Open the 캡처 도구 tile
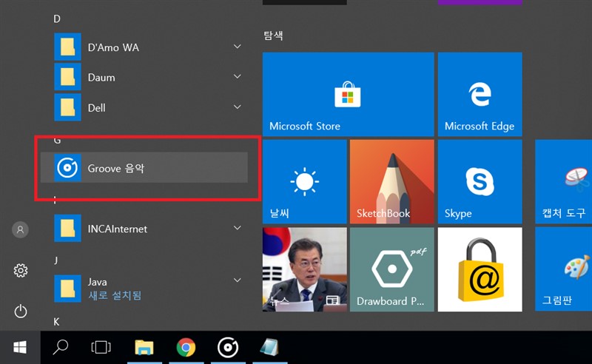 click(563, 181)
